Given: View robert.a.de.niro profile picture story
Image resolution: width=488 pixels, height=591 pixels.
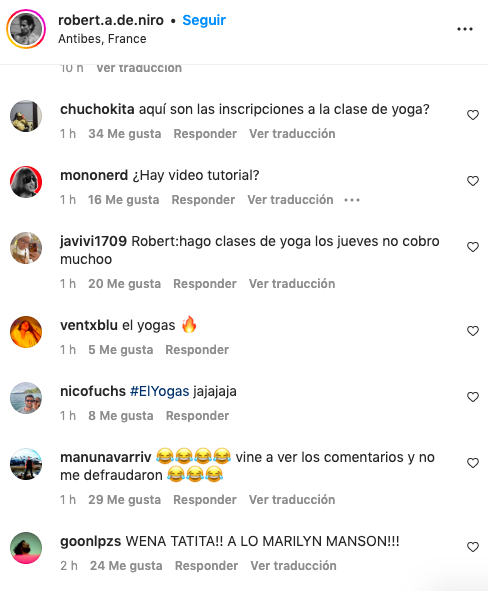Looking at the screenshot, I should 26,29.
